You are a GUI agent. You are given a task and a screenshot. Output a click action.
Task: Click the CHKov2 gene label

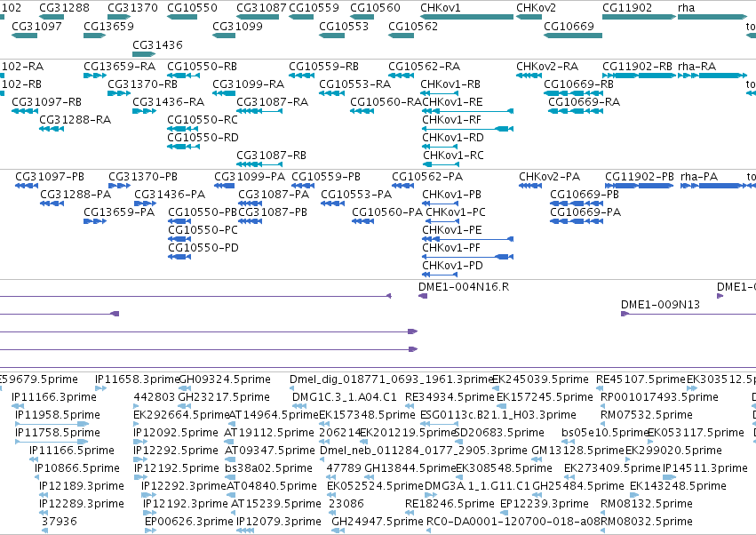[537, 8]
